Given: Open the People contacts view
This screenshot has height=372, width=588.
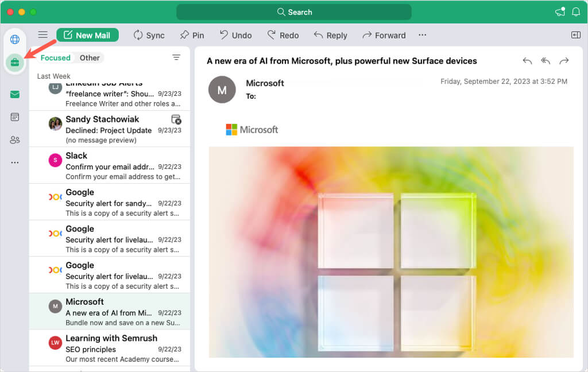Looking at the screenshot, I should (x=15, y=140).
